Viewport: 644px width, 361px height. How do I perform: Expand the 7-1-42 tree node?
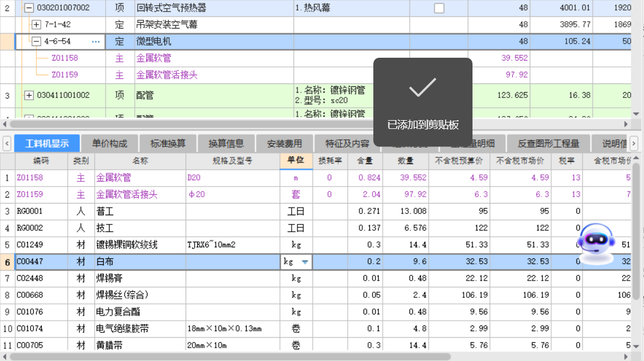[36, 24]
